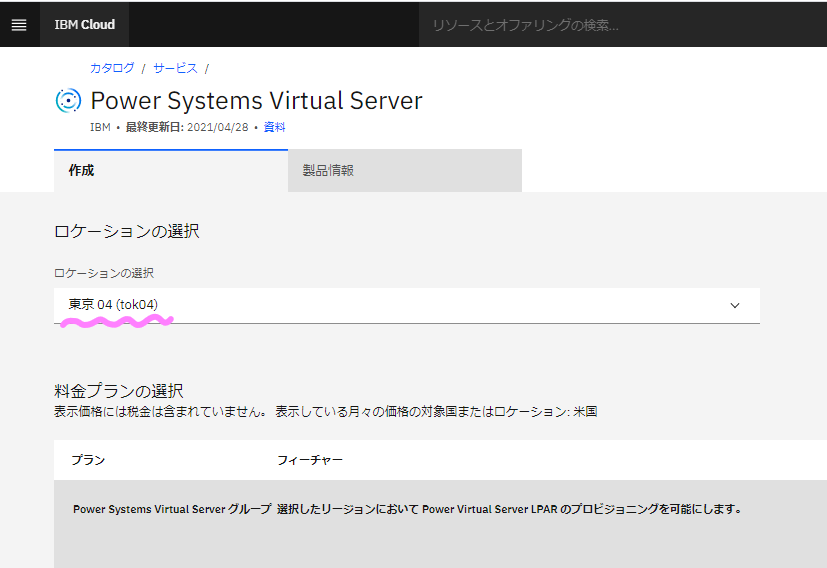Focus the resource and offering search field

tap(620, 24)
